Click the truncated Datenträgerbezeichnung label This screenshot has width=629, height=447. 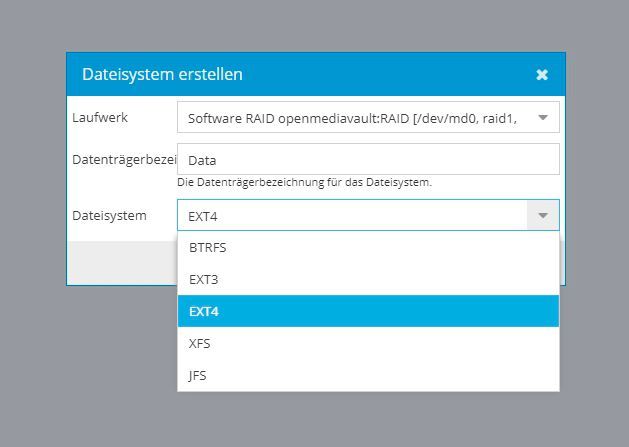point(123,159)
